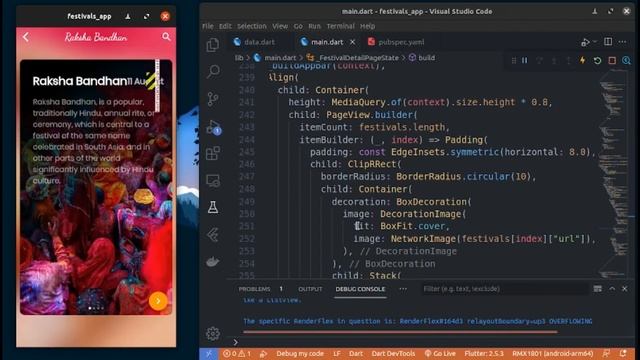
Task: Tap the search icon in festivals_app
Action: tap(166, 37)
